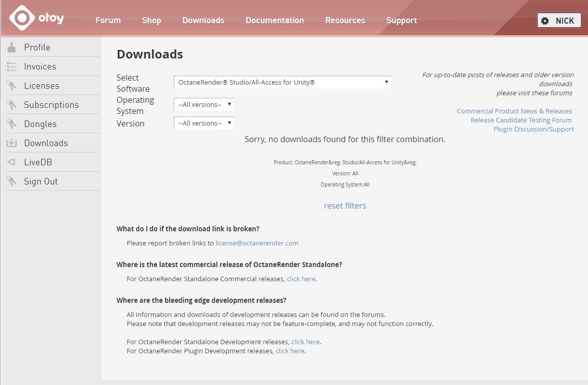Click 'Where is the latest commercial release' heading
Viewport: 588px width, 385px height.
pos(229,265)
